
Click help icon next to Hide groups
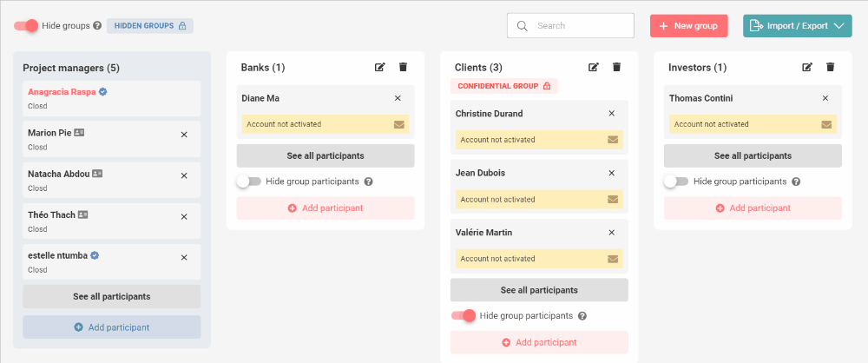pyautogui.click(x=97, y=26)
